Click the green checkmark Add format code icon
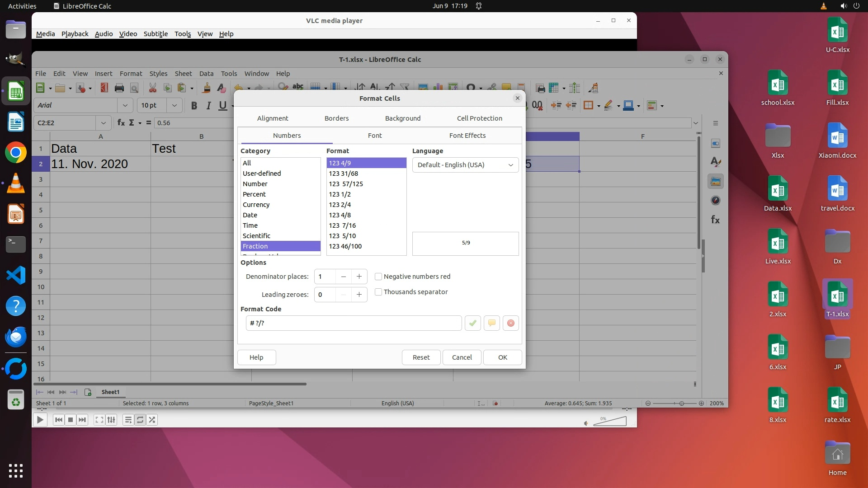Viewport: 868px width, 488px height. [472, 323]
